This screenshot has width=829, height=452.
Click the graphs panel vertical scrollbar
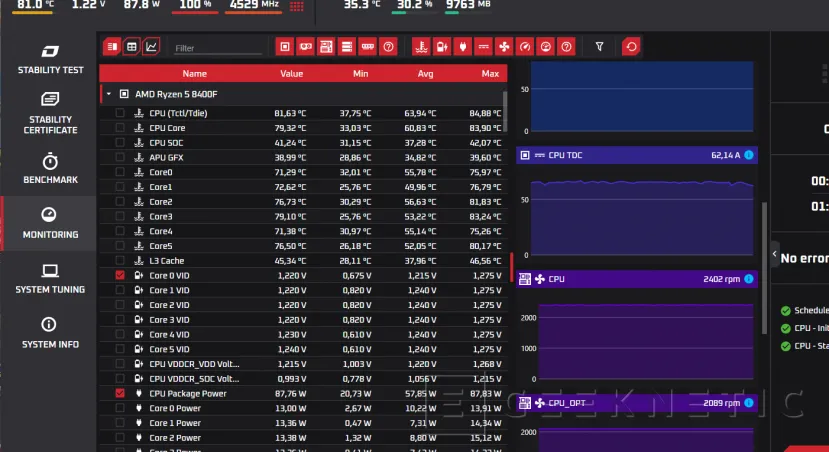pos(764,268)
